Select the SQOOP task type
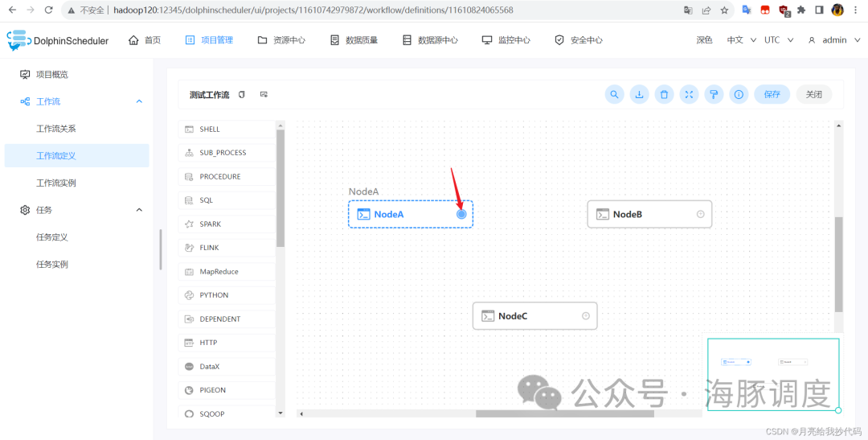The image size is (868, 440). 227,413
